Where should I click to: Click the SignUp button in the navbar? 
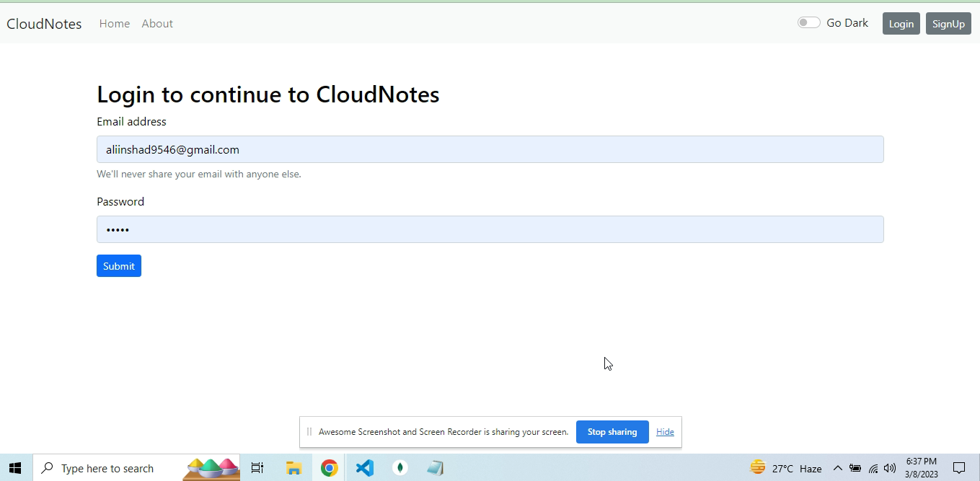click(x=948, y=24)
